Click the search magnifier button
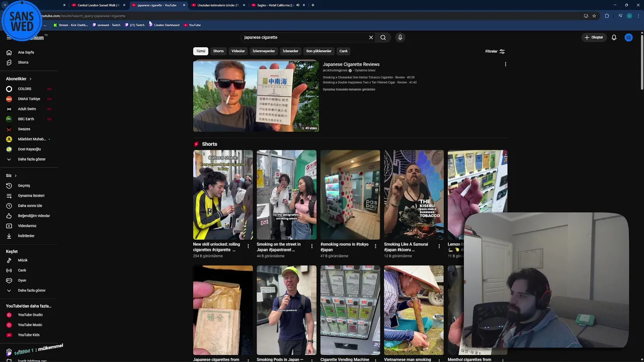 pyautogui.click(x=383, y=37)
